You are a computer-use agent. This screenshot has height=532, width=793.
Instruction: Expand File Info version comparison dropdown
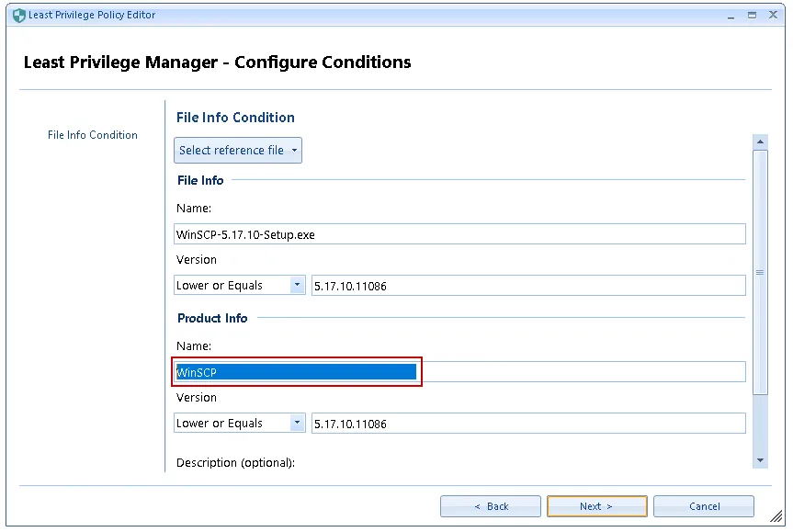tap(297, 286)
